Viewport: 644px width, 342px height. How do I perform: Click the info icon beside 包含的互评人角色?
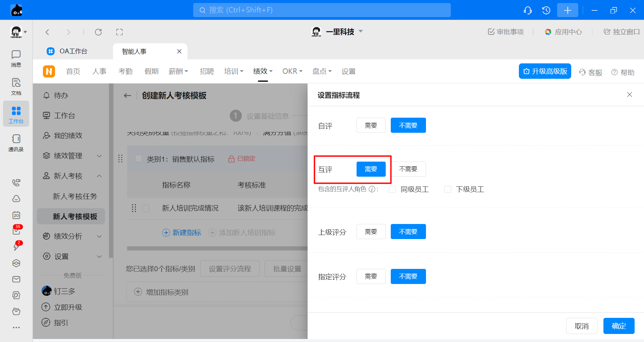(372, 189)
